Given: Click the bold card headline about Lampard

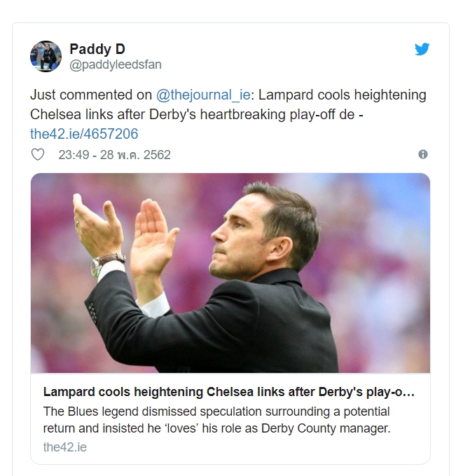Looking at the screenshot, I should pos(228,392).
